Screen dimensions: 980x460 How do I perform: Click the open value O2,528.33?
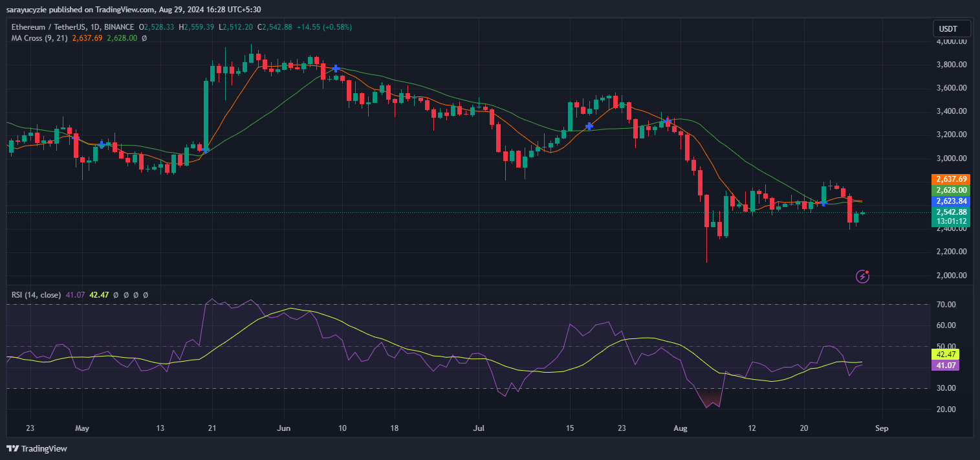pos(157,27)
